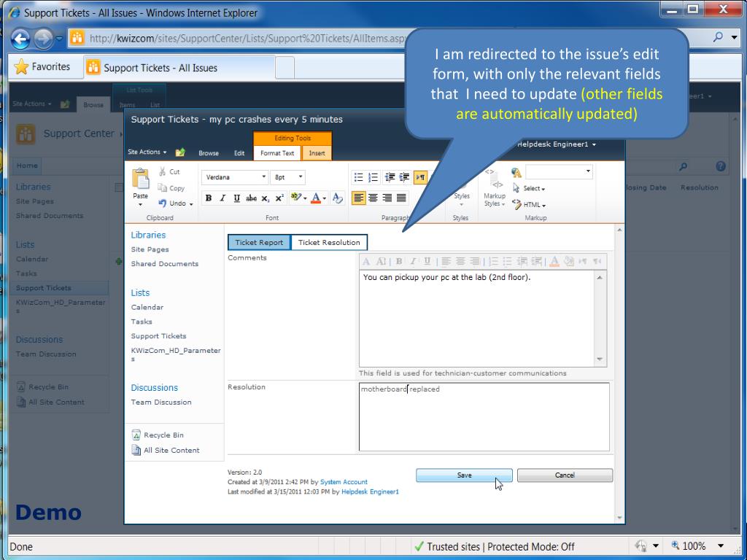Open the Site Actions menu in the dialog
This screenshot has width=747, height=560.
click(147, 152)
